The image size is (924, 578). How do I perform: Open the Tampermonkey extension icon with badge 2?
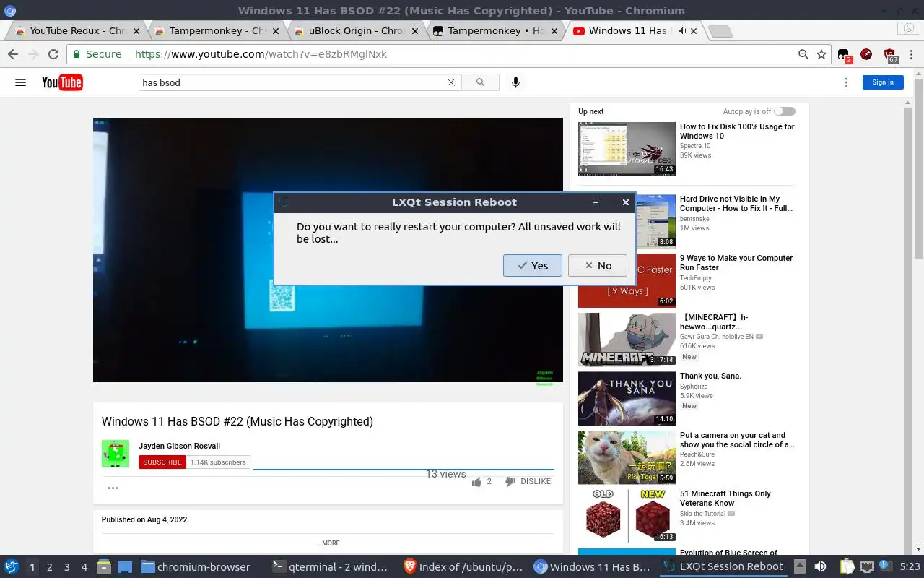(x=844, y=55)
